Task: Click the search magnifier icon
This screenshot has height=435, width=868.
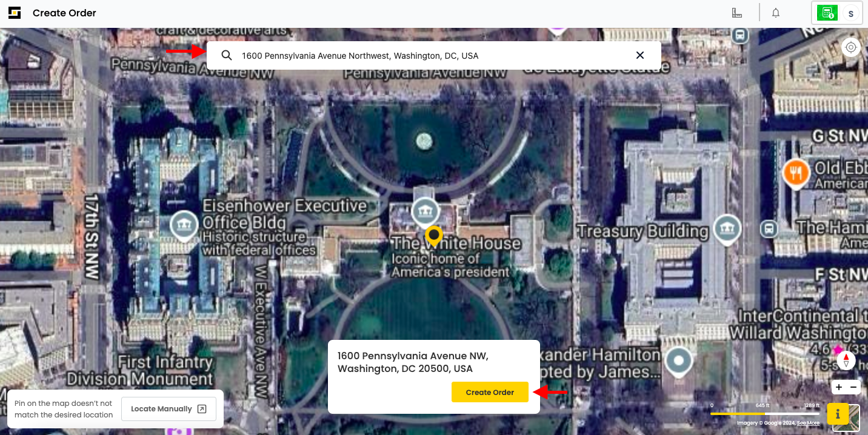Action: coord(227,55)
